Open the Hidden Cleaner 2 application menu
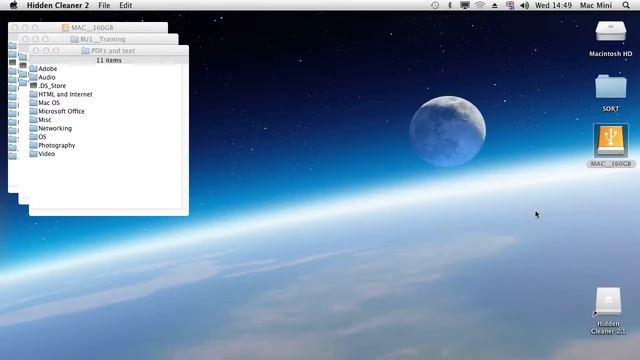 pos(58,5)
